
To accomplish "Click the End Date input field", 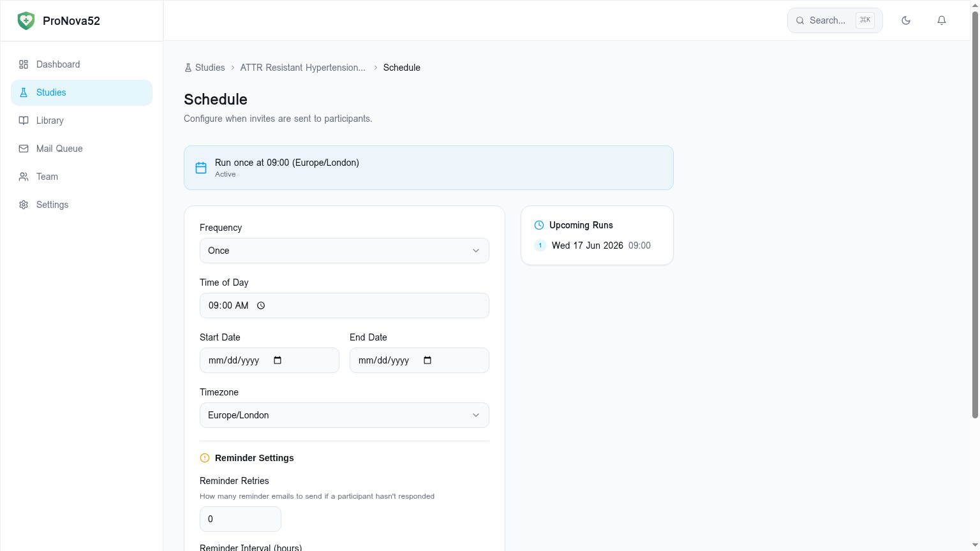I will (x=419, y=360).
